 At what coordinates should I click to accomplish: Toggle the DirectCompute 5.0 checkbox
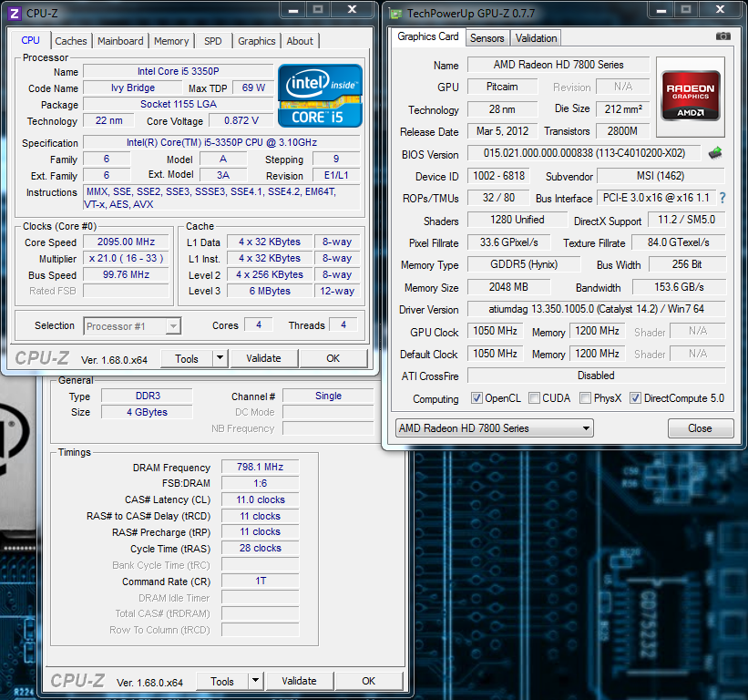(635, 398)
